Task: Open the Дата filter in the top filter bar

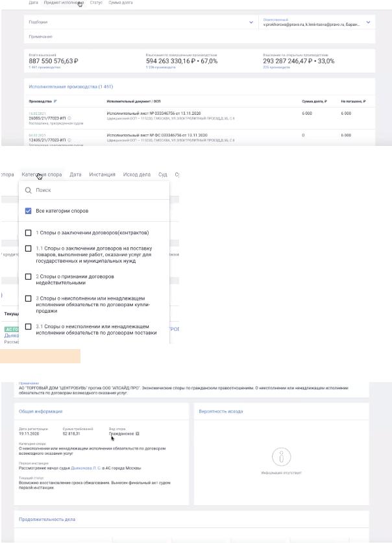Action: pyautogui.click(x=33, y=3)
